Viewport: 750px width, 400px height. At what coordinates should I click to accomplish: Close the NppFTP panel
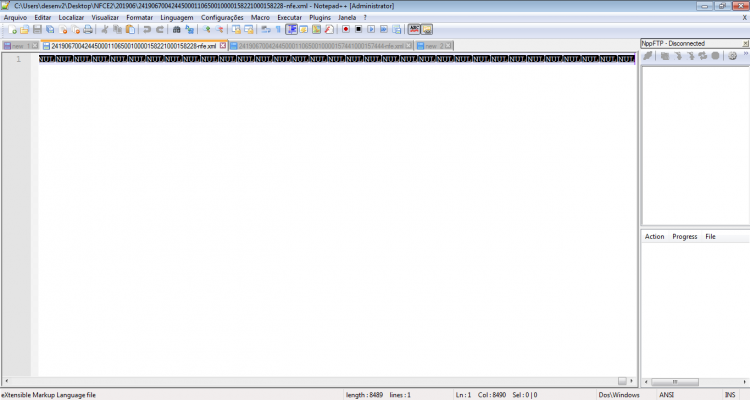click(745, 44)
